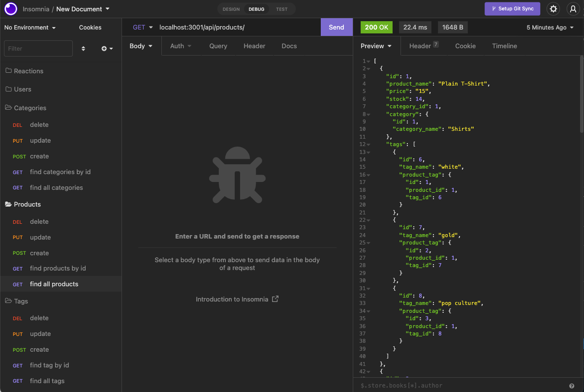Viewport: 584px width, 392px height.
Task: Open the Auth type dropdown
Action: [x=181, y=46]
